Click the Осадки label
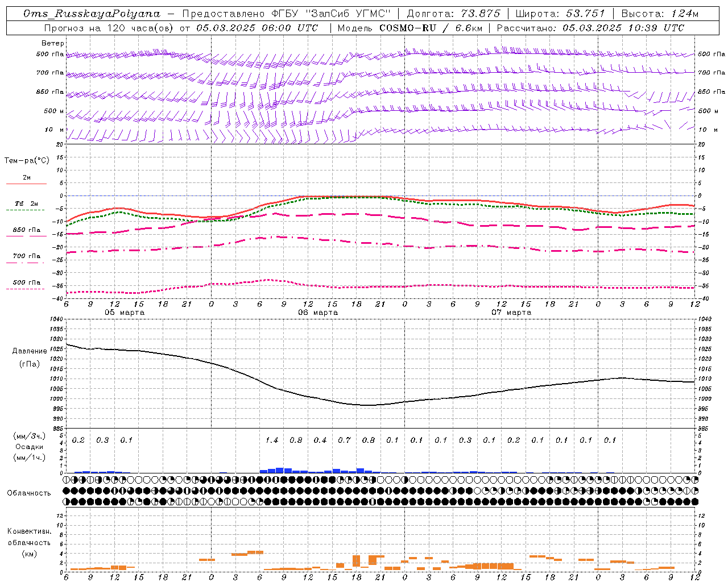The image size is (728, 582). click(30, 447)
